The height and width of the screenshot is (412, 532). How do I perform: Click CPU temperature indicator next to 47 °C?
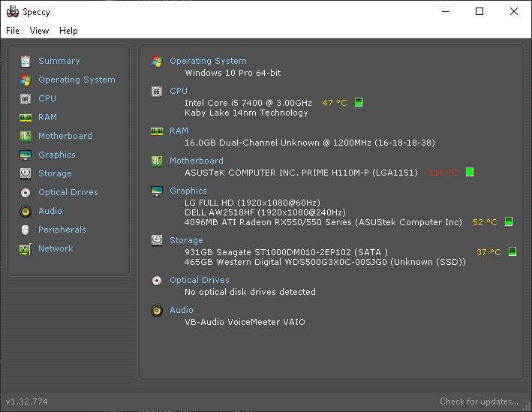coord(359,102)
